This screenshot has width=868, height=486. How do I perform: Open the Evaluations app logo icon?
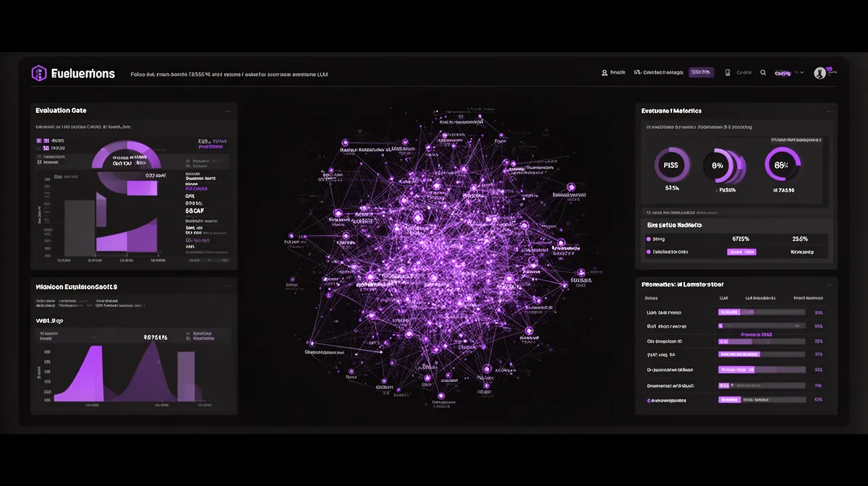[38, 73]
